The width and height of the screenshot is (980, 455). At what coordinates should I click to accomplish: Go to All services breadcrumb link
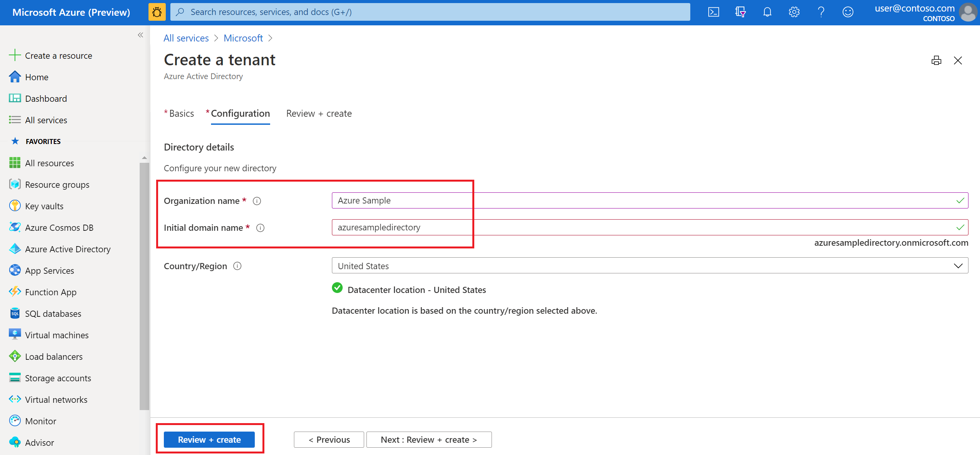186,38
